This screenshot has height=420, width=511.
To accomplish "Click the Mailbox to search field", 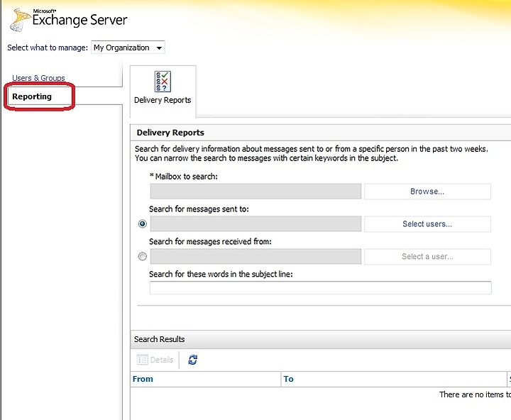I will point(255,192).
